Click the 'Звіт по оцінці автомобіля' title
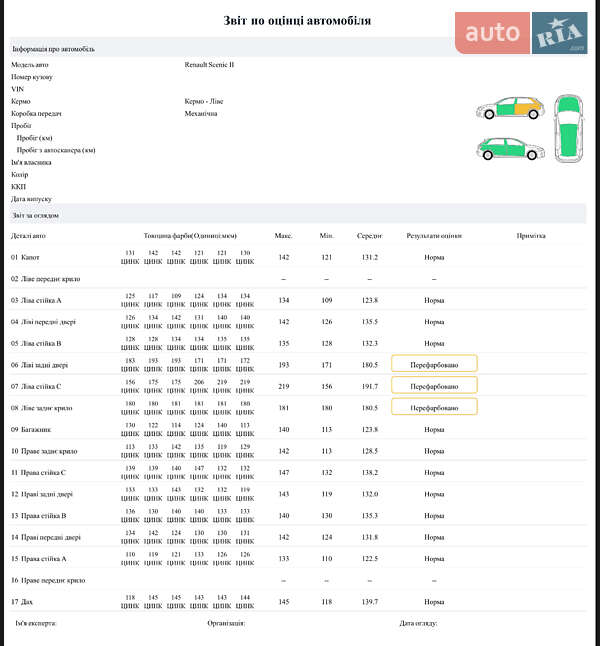 [297, 20]
